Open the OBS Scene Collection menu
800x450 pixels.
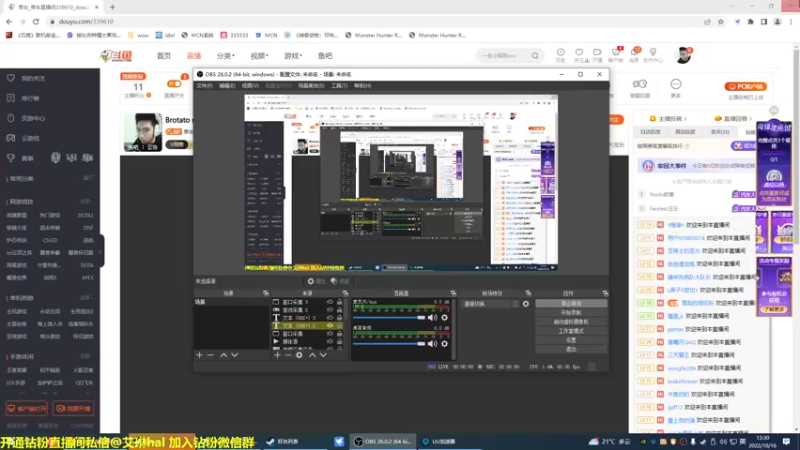click(311, 86)
